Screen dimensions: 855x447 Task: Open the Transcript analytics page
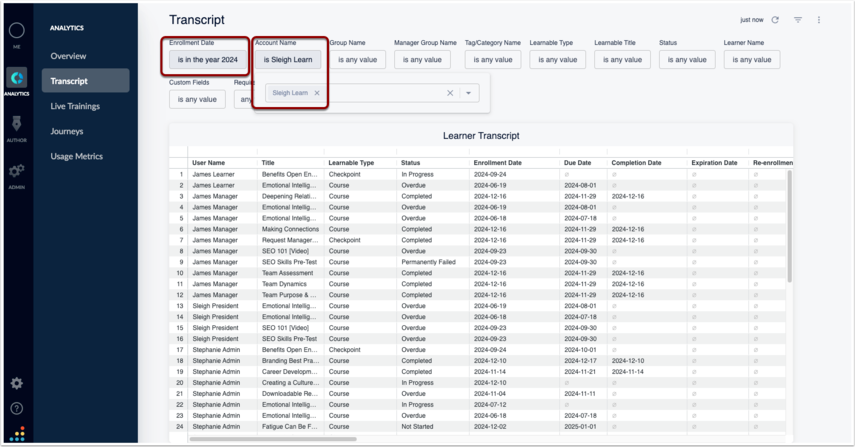point(86,81)
